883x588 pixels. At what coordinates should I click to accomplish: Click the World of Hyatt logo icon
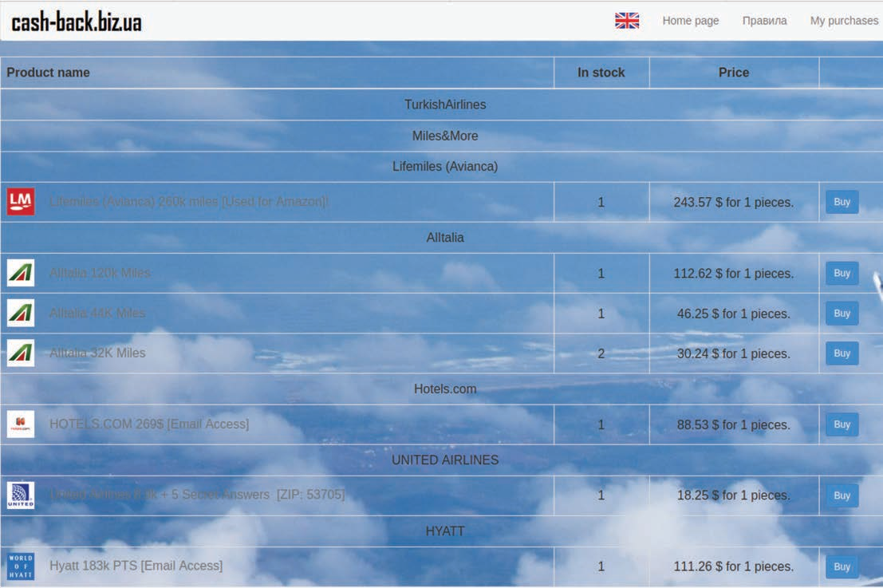pos(21,566)
